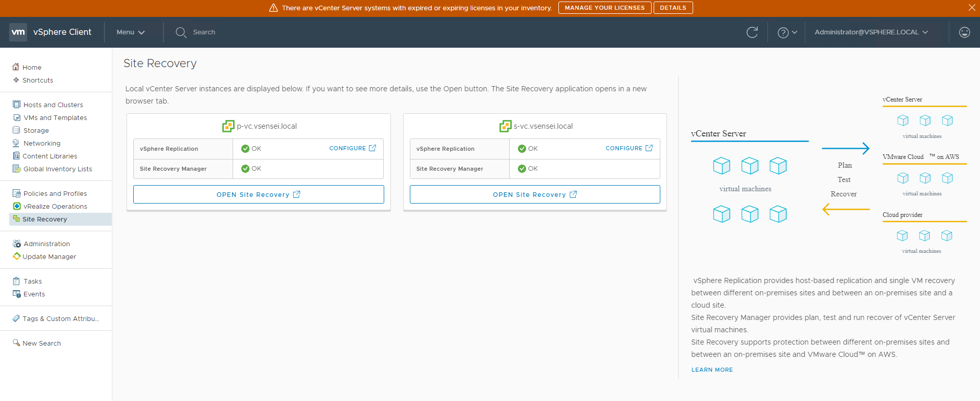Viewport: 980px width, 401px height.
Task: Click the Update Manager icon
Action: point(16,256)
